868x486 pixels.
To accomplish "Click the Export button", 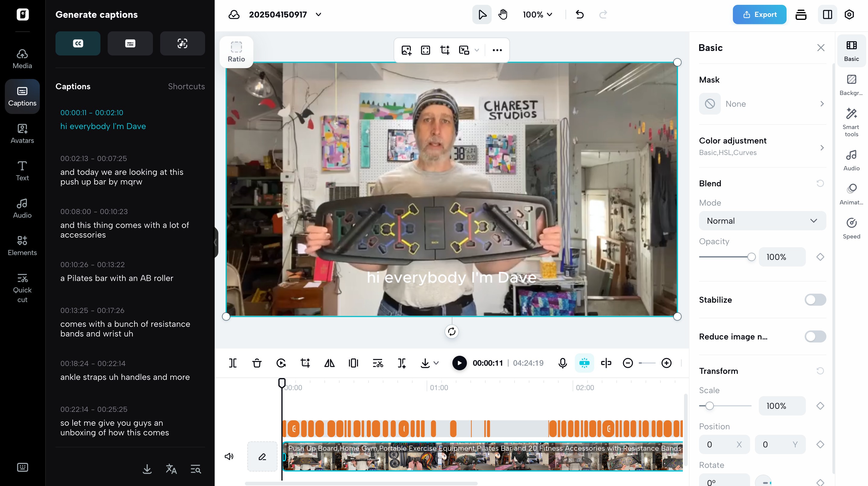I will [759, 14].
